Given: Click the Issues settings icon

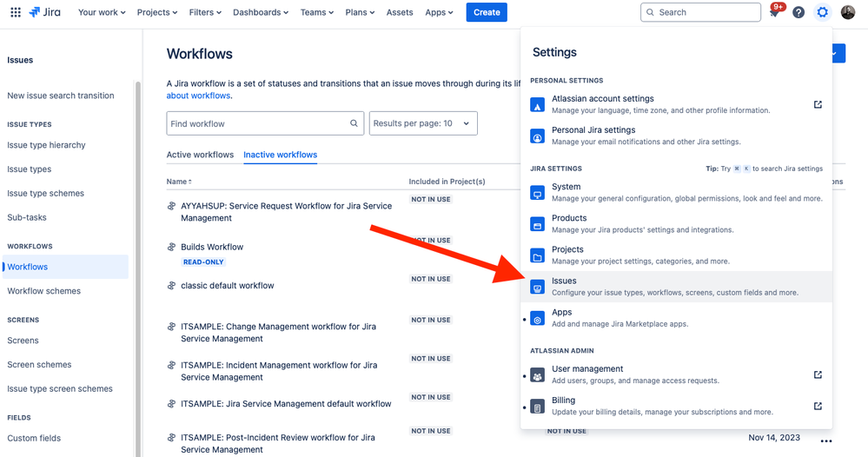Looking at the screenshot, I should coord(537,288).
